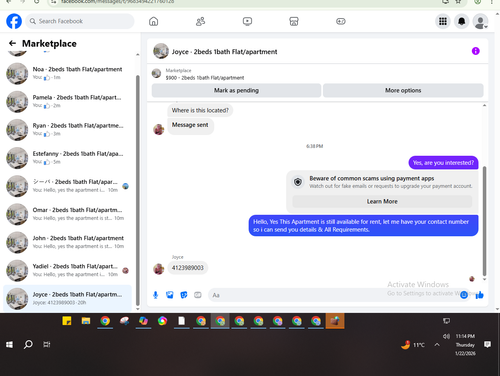The height and width of the screenshot is (376, 500).
Task: Open the Friends icon in top navigation
Action: point(200,21)
